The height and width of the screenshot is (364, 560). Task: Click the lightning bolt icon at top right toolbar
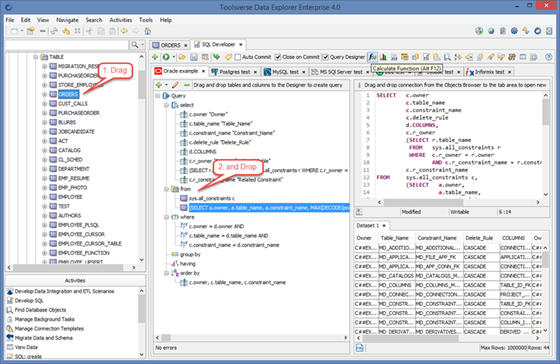[x=526, y=31]
